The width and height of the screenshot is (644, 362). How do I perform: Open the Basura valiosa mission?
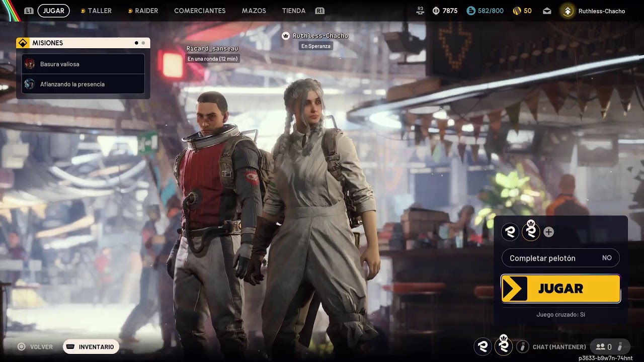tap(83, 64)
